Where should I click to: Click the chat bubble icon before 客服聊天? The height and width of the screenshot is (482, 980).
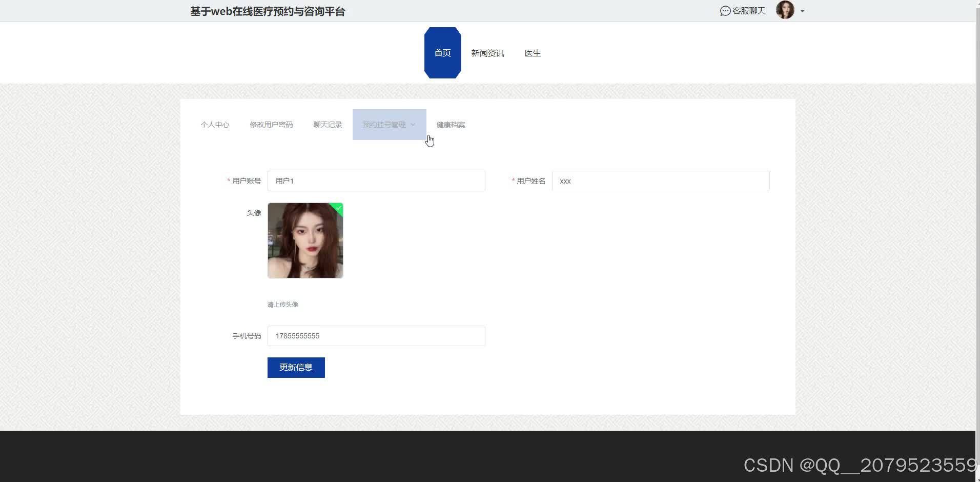point(725,10)
